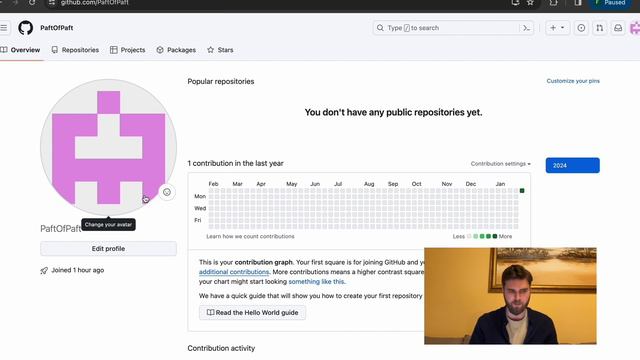
Task: Open Learn how we count contributions link
Action: click(250, 236)
